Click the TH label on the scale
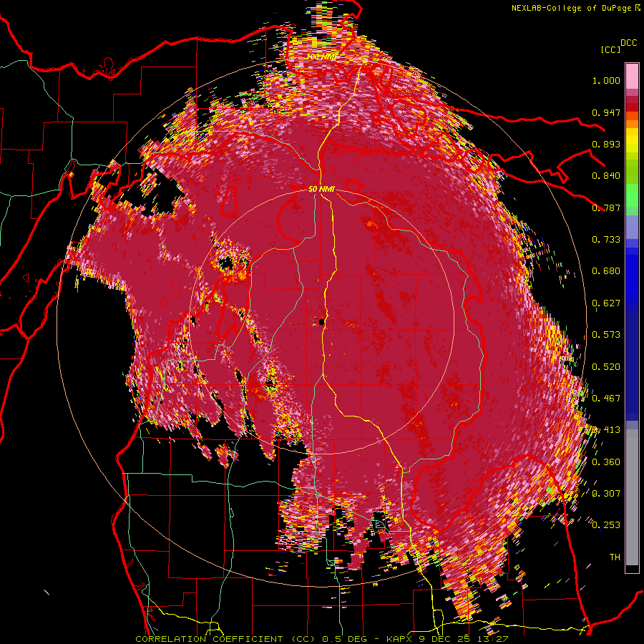This screenshot has height=644, width=644. coord(615,557)
